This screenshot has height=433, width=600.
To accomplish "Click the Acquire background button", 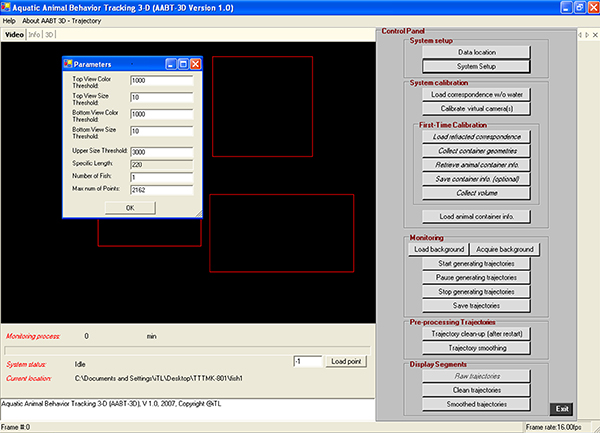I will point(509,249).
